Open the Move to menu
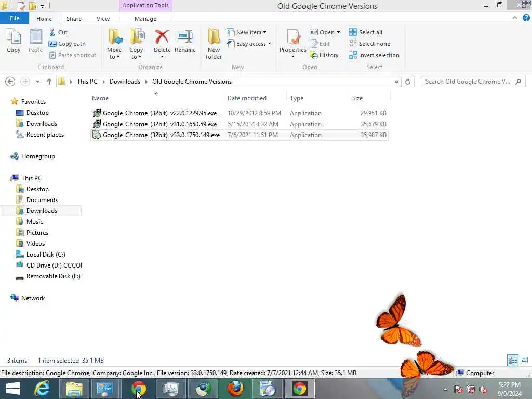 coord(114,44)
